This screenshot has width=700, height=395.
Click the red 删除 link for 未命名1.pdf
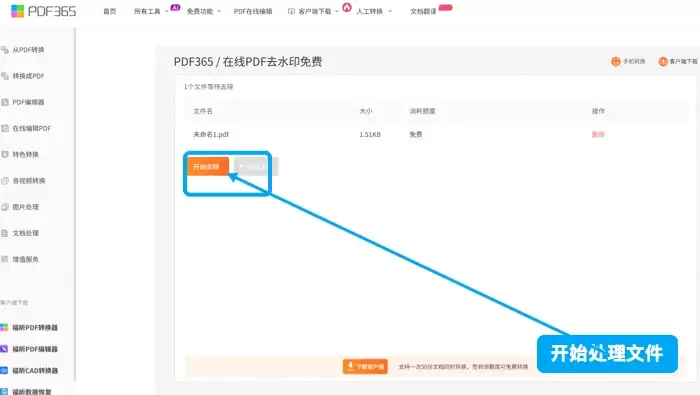tap(598, 134)
